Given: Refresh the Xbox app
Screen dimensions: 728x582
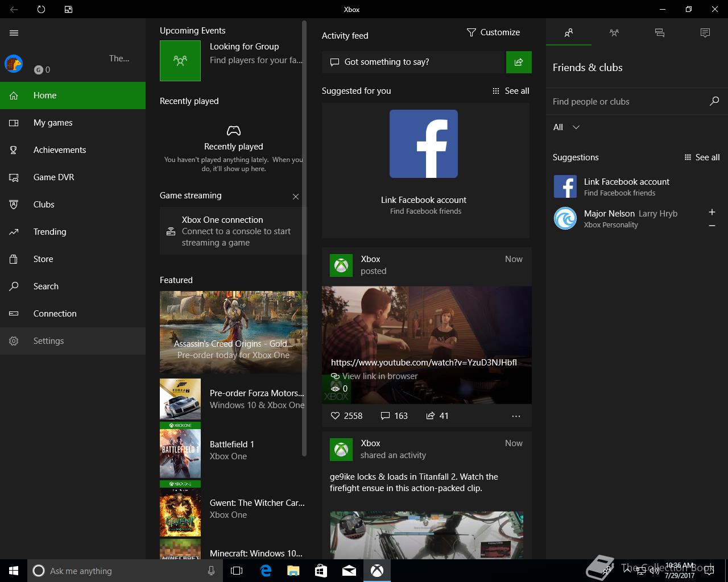Looking at the screenshot, I should click(x=41, y=9).
